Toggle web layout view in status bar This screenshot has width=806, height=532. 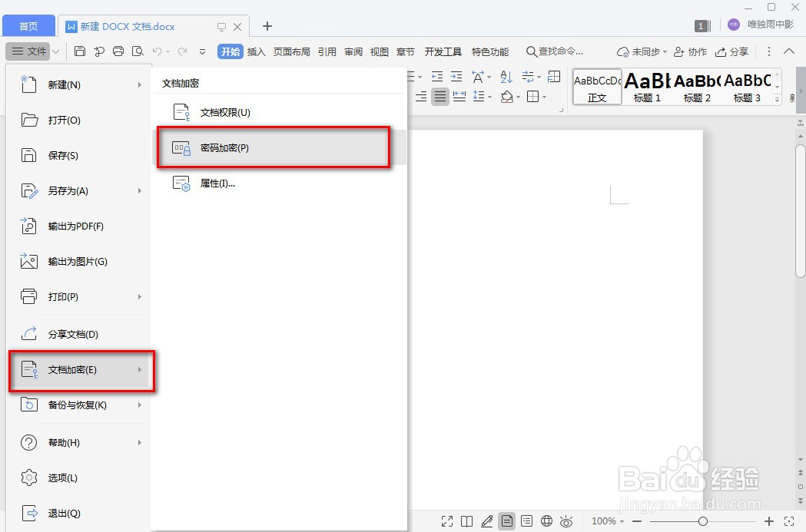tap(546, 520)
